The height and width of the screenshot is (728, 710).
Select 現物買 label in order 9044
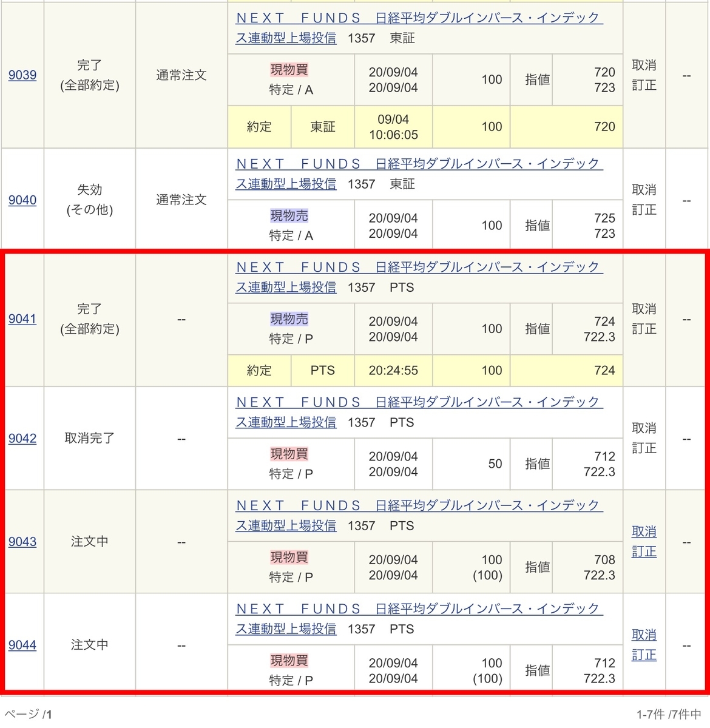tap(289, 661)
